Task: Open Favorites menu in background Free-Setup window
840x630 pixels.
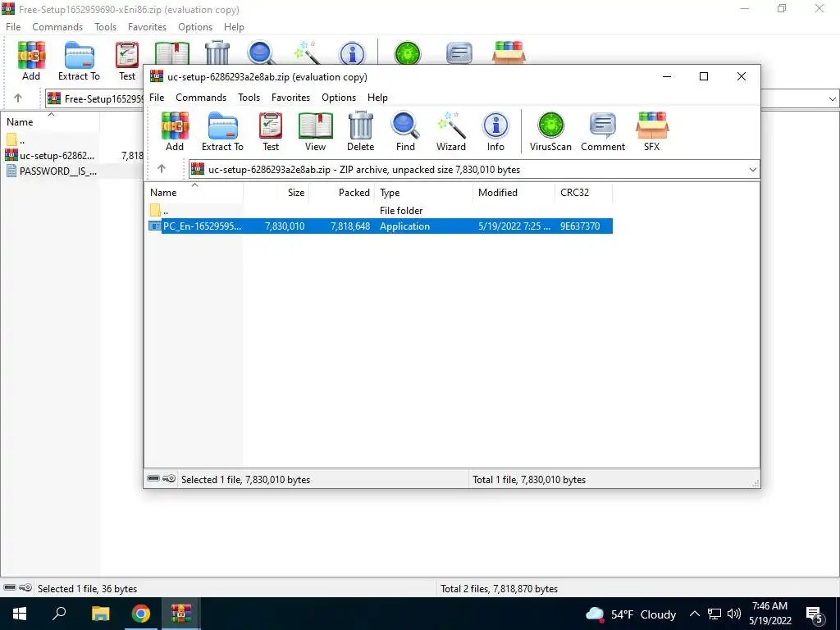Action: pos(148,27)
